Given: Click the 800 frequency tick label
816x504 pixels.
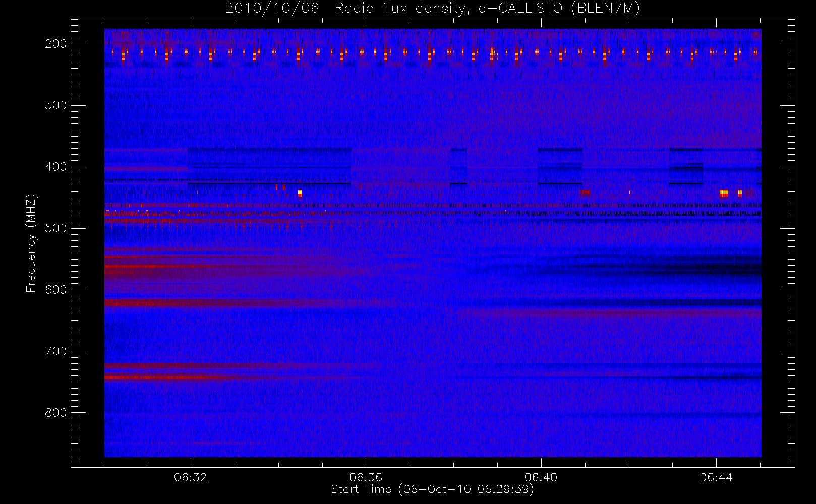Looking at the screenshot, I should point(55,413).
